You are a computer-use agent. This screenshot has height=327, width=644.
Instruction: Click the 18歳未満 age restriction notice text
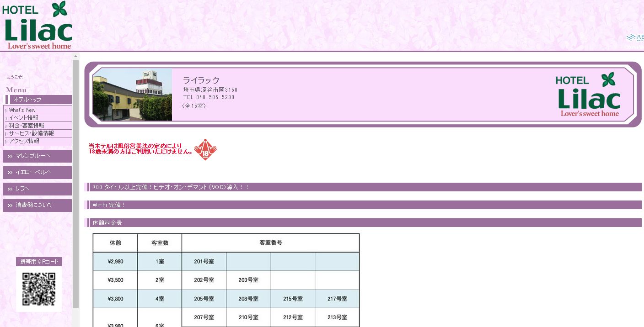pyautogui.click(x=140, y=149)
